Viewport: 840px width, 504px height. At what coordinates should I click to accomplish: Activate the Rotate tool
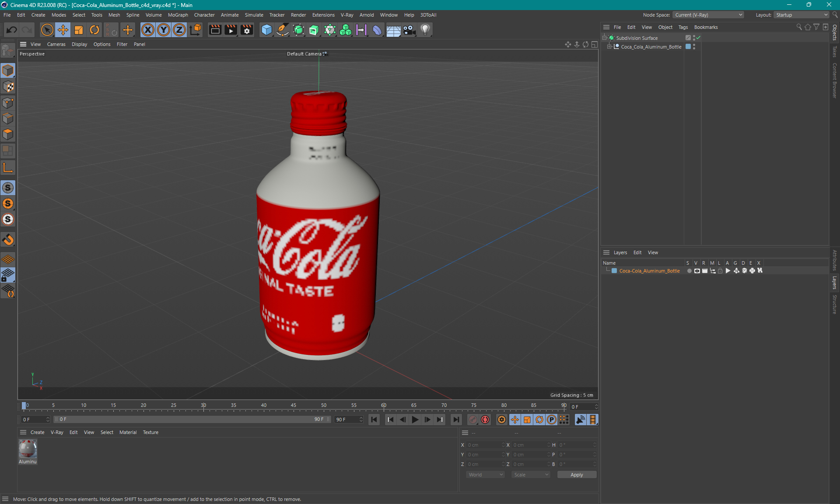(x=94, y=30)
